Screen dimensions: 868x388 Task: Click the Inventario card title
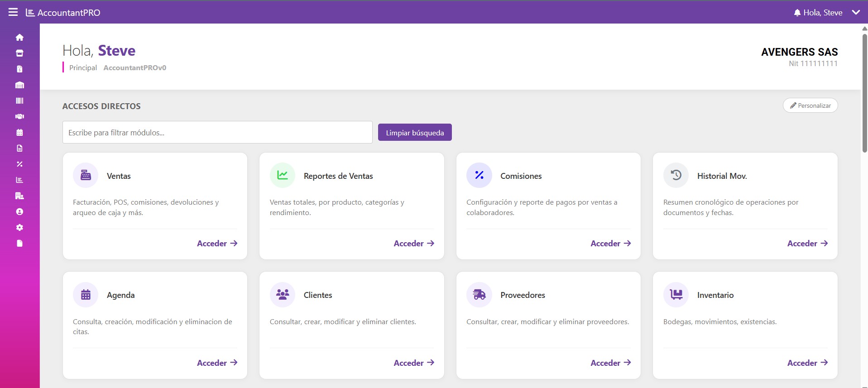[715, 295]
